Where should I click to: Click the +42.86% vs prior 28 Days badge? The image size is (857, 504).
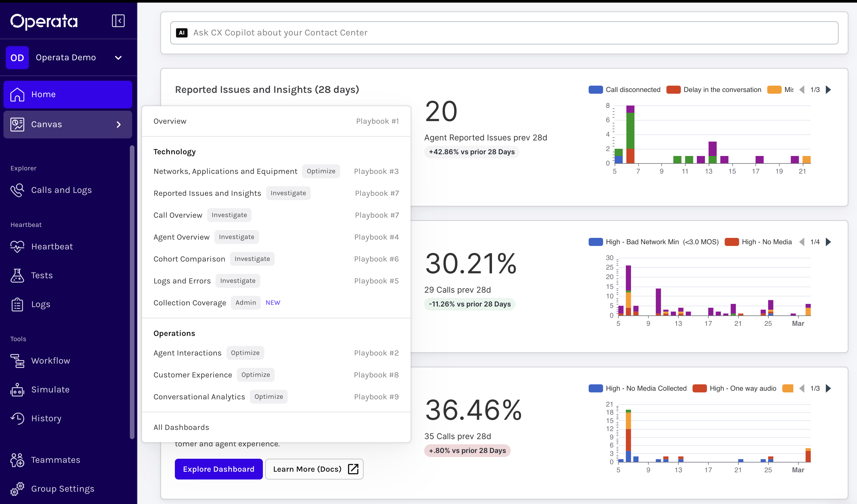(x=472, y=152)
